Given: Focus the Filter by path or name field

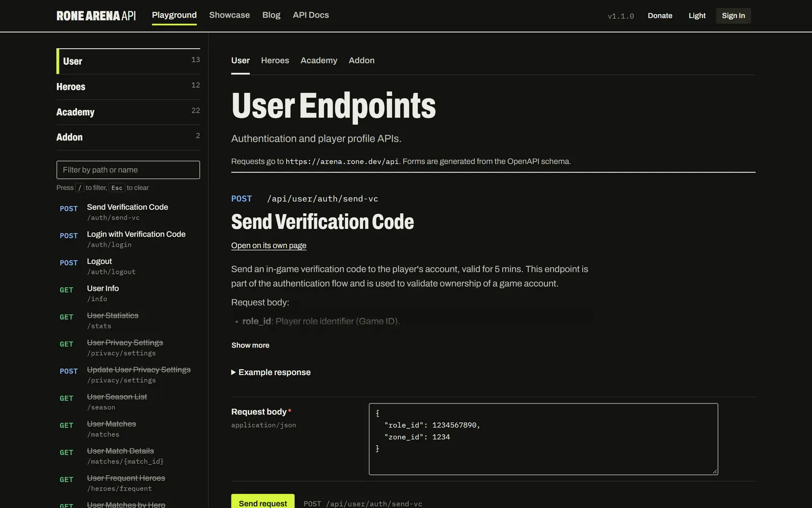Looking at the screenshot, I should pyautogui.click(x=128, y=170).
